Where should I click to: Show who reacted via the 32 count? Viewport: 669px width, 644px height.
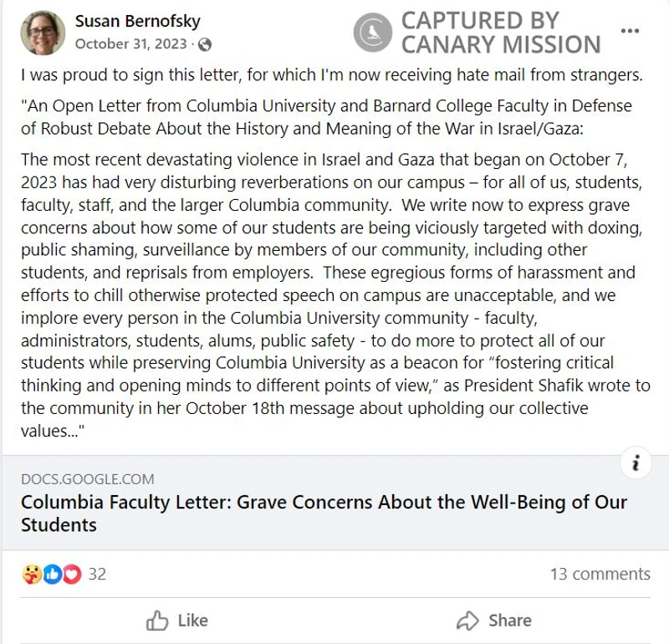pyautogui.click(x=97, y=574)
